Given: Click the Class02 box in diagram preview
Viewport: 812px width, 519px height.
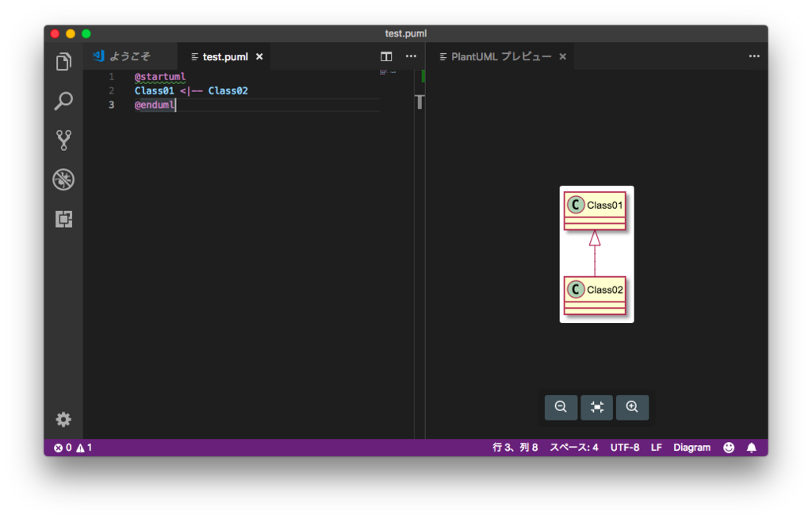Looking at the screenshot, I should pyautogui.click(x=595, y=295).
